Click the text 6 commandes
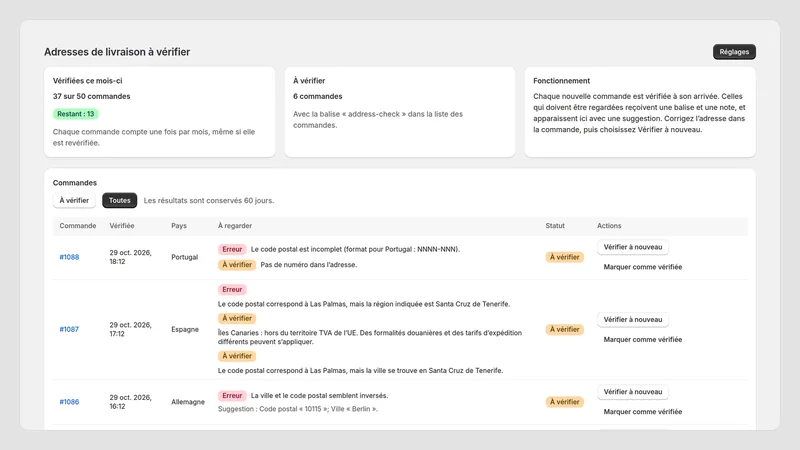Image resolution: width=800 pixels, height=450 pixels. tap(317, 96)
